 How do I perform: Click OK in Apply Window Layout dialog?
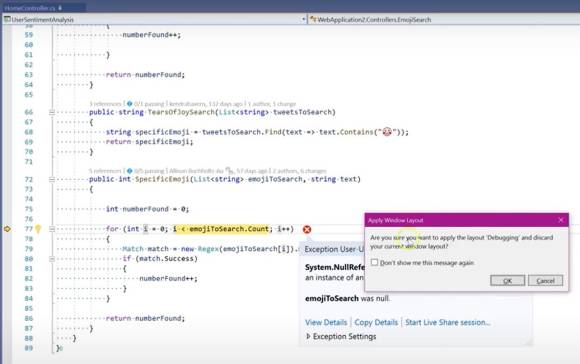pyautogui.click(x=508, y=280)
